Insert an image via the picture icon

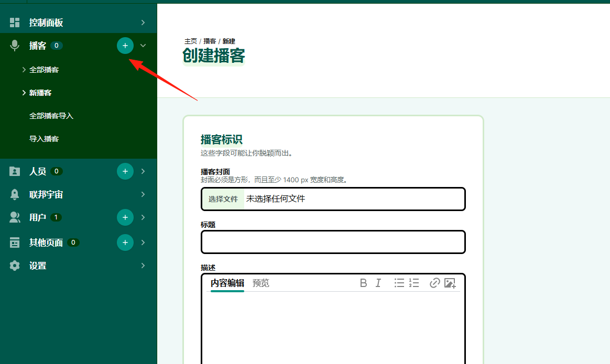(x=450, y=283)
